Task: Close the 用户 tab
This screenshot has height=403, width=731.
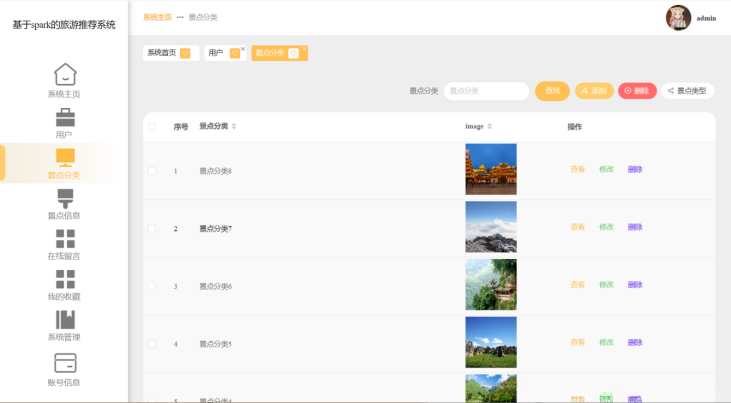Action: (243, 49)
